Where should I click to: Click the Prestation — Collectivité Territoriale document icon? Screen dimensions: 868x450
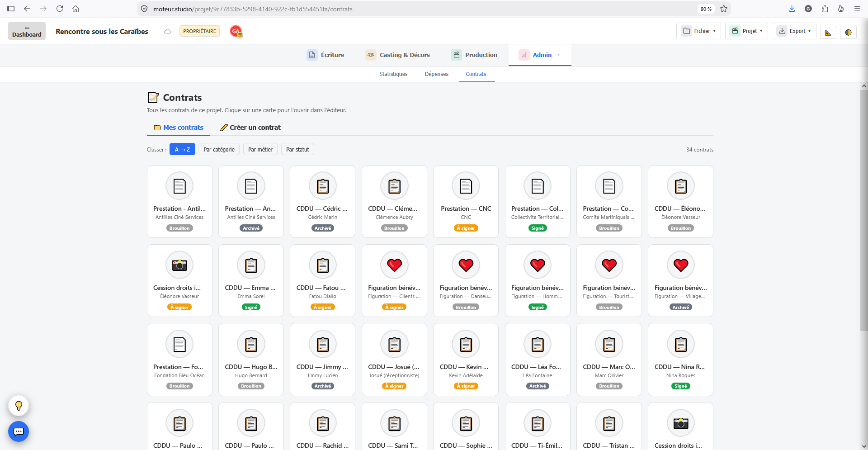pyautogui.click(x=538, y=186)
